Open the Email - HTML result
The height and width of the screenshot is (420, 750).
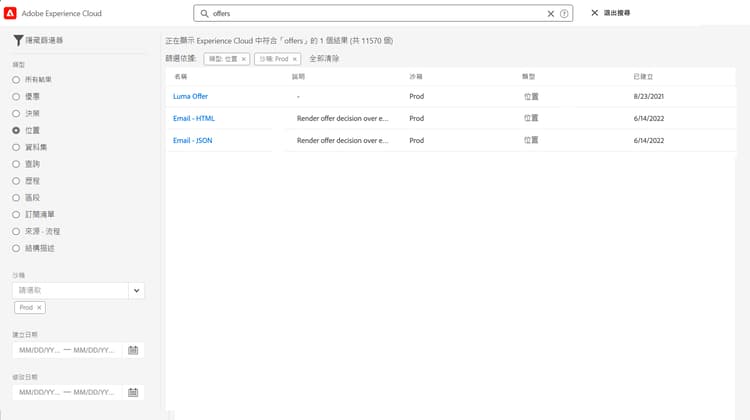194,118
